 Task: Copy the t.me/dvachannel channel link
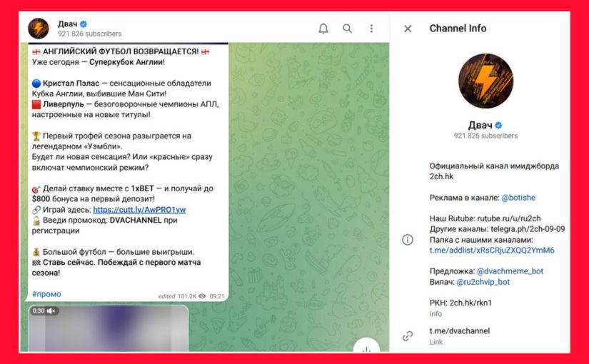(459, 331)
